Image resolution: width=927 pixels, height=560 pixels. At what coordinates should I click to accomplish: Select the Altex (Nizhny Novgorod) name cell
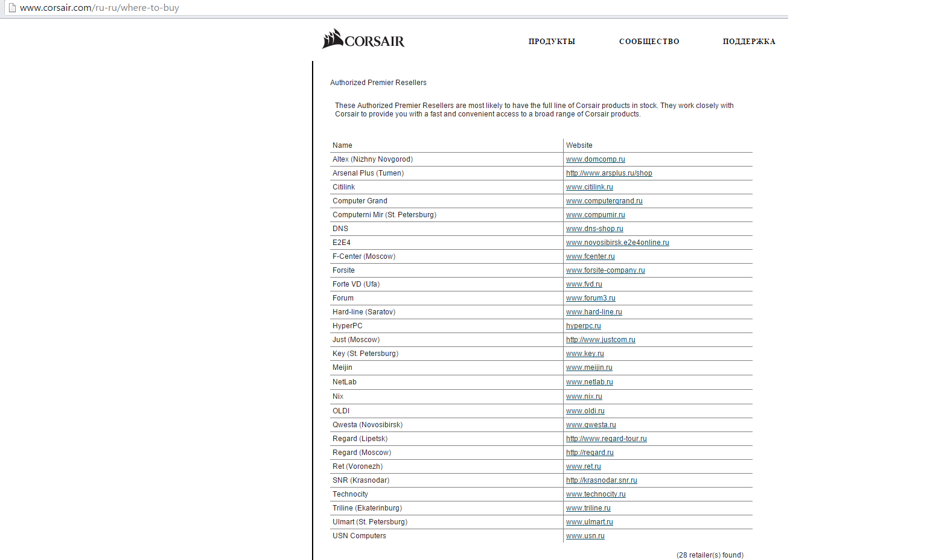pyautogui.click(x=447, y=159)
